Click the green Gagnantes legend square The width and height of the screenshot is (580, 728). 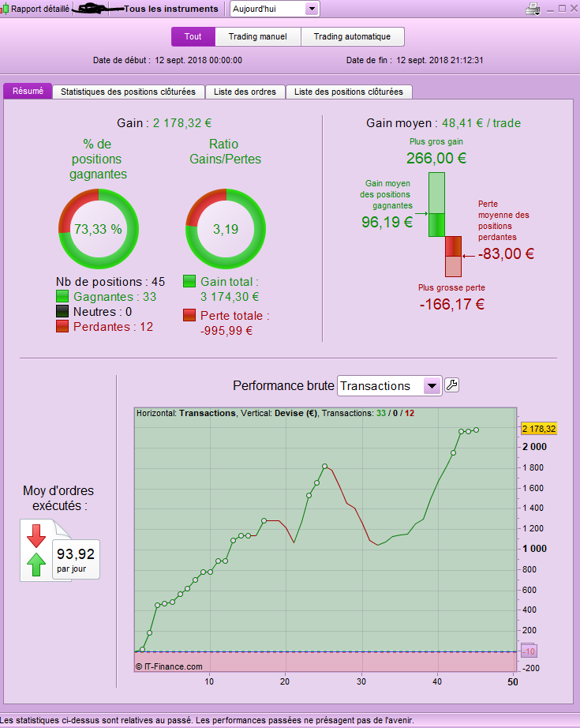pyautogui.click(x=62, y=296)
